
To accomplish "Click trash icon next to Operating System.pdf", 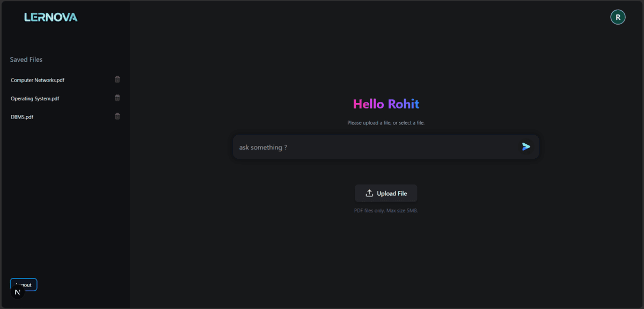I will 118,98.
